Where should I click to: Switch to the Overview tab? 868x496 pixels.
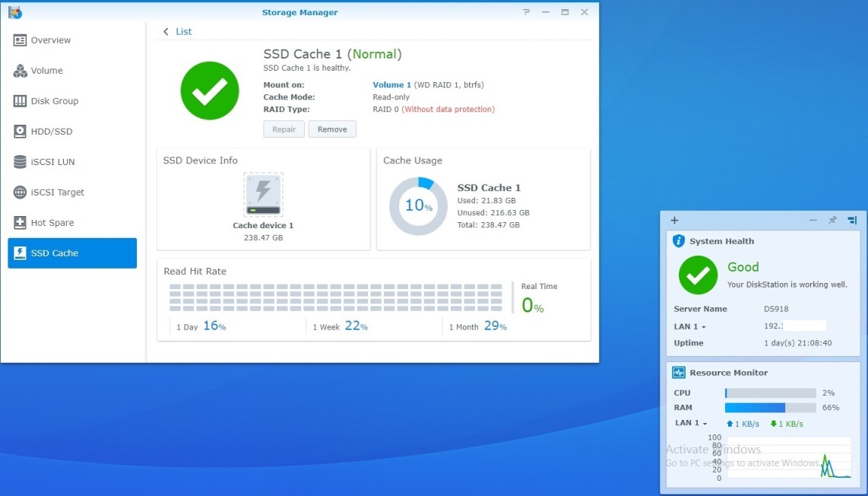[72, 40]
